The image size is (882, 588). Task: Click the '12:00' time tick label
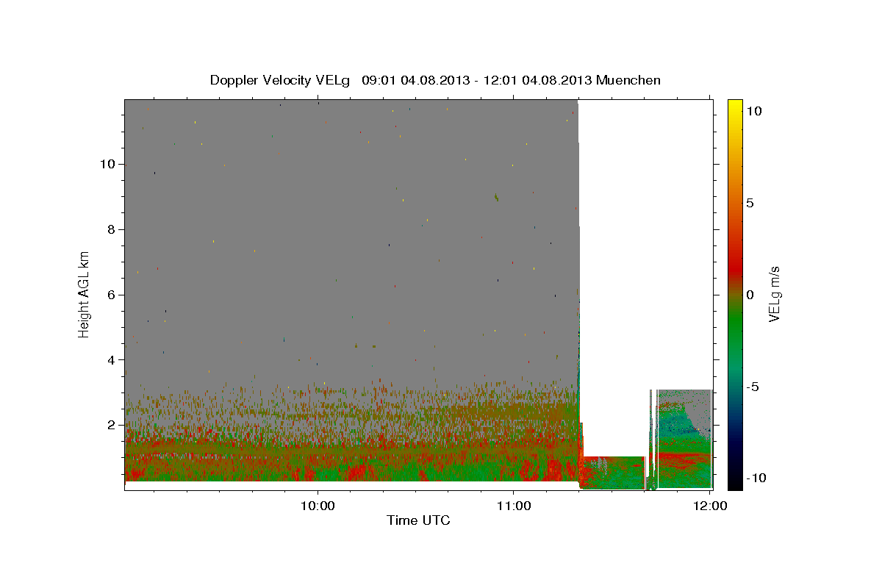coord(709,506)
